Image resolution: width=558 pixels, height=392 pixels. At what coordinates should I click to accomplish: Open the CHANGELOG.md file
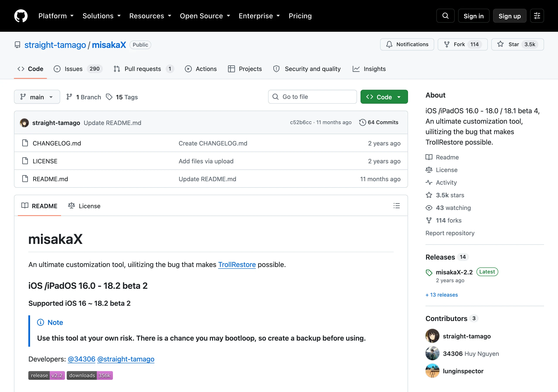point(57,143)
